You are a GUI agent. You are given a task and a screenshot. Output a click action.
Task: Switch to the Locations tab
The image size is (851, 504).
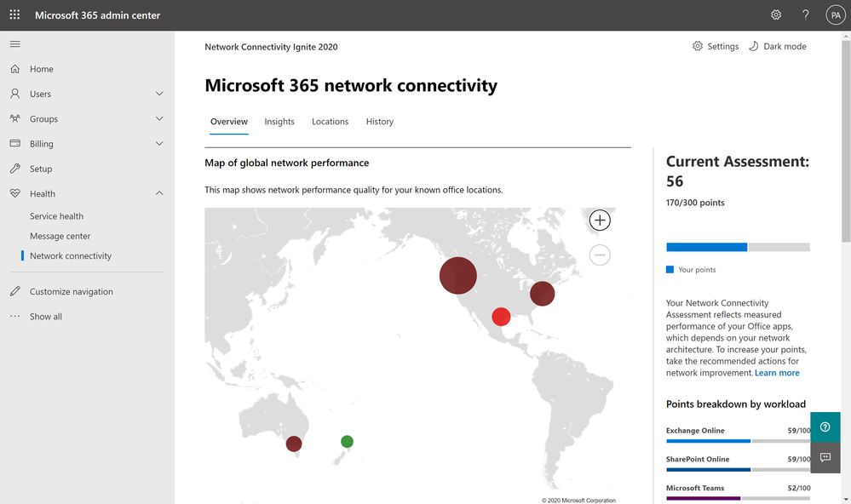click(x=330, y=122)
